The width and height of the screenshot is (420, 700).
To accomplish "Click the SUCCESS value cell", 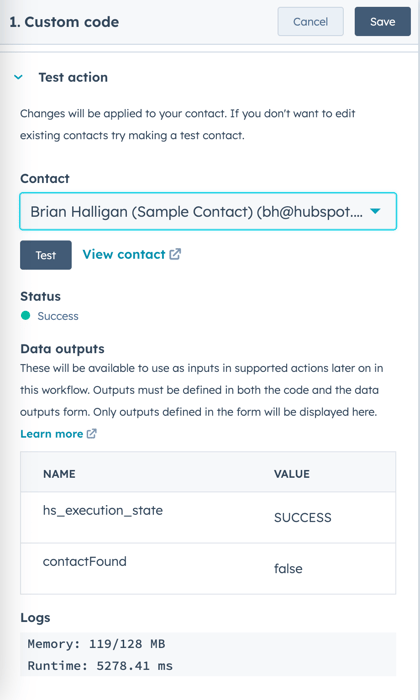I will tap(303, 518).
